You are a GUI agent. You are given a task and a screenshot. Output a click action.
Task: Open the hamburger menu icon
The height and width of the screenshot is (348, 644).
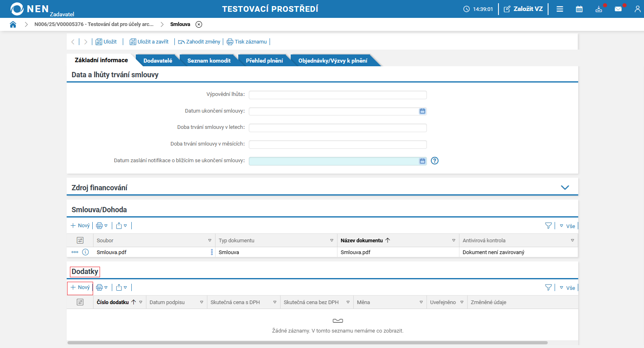(x=560, y=9)
